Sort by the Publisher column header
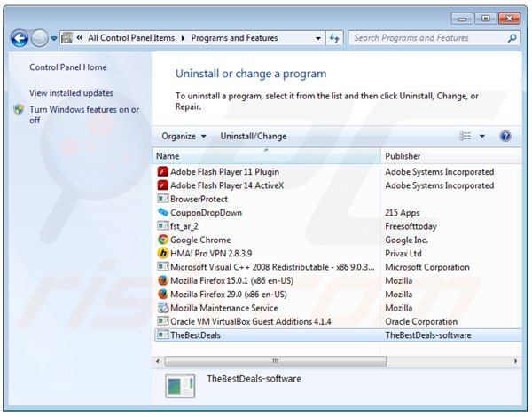This screenshot has height=417, width=532. point(450,156)
